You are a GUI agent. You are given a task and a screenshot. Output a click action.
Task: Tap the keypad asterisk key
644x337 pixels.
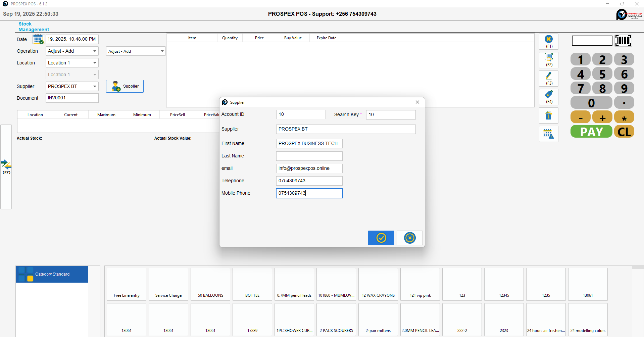tap(624, 117)
